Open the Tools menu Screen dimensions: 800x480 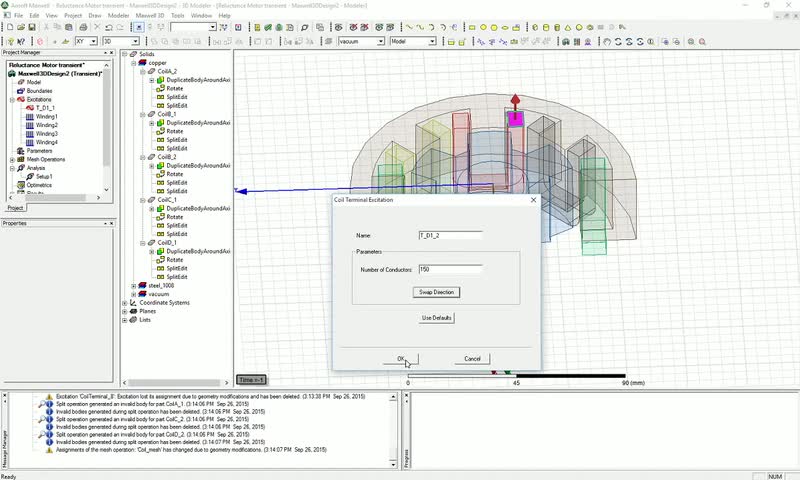tap(178, 16)
